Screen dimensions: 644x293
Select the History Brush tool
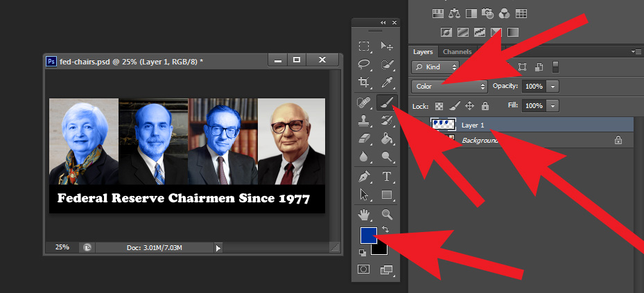coord(387,121)
